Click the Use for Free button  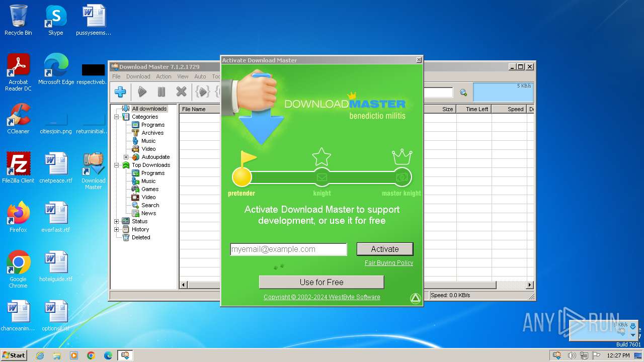tap(321, 282)
